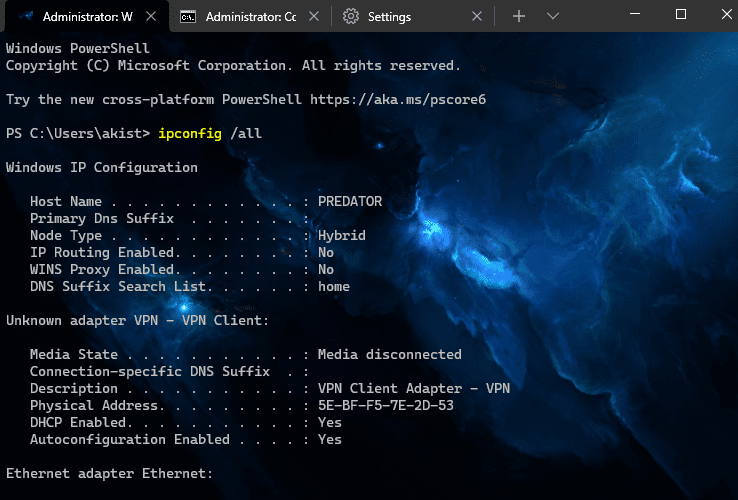Click the Command Prompt icon on second tab

(188, 17)
